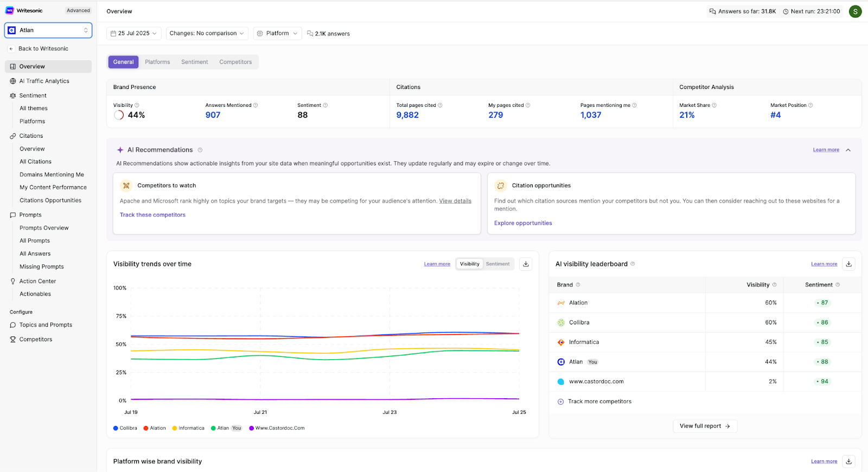The height and width of the screenshot is (472, 868).
Task: Click Informatica yellow legend color dot
Action: [175, 428]
